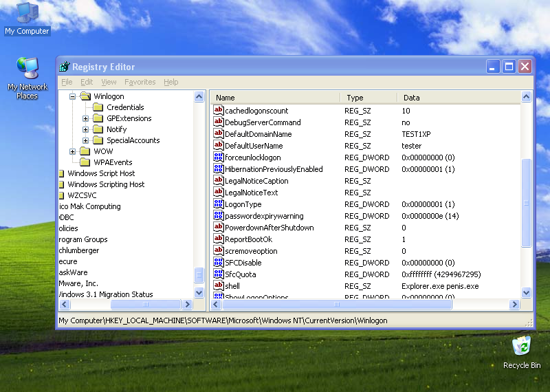Screen dimensions: 550x392
Task: Select the HibernationPreviouslyEnabled DWORD icon
Action: point(218,168)
